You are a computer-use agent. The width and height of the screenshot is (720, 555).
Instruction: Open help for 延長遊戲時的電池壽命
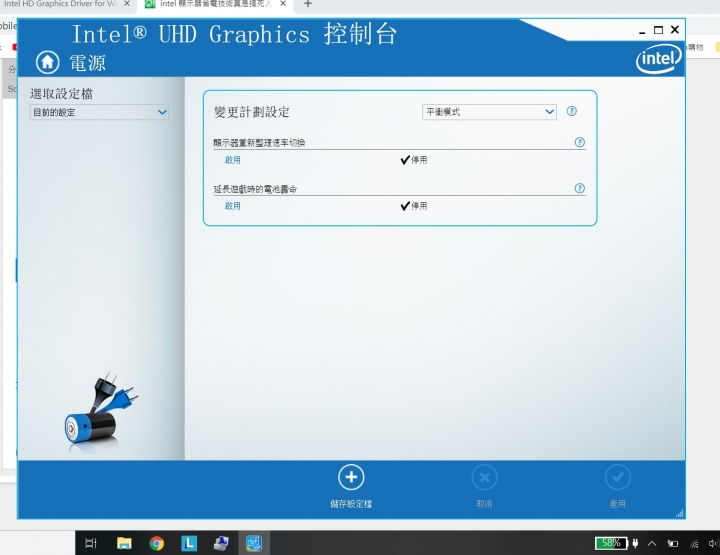(x=579, y=188)
